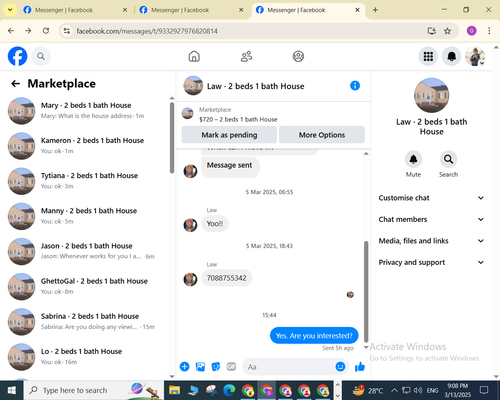This screenshot has height=400, width=500.
Task: Open Kameron conversation
Action: click(87, 146)
